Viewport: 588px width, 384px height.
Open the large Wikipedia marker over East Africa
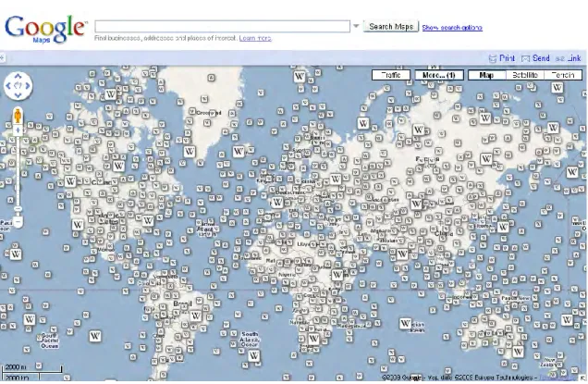(337, 275)
